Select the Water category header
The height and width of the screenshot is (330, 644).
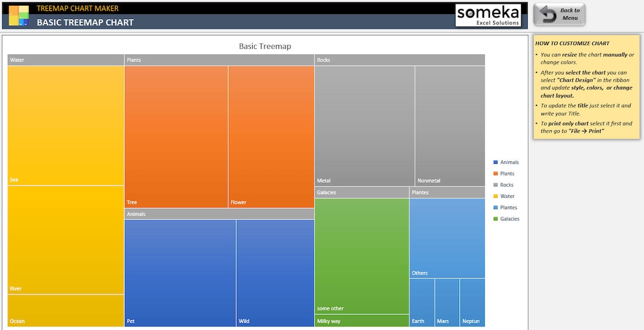pyautogui.click(x=66, y=60)
